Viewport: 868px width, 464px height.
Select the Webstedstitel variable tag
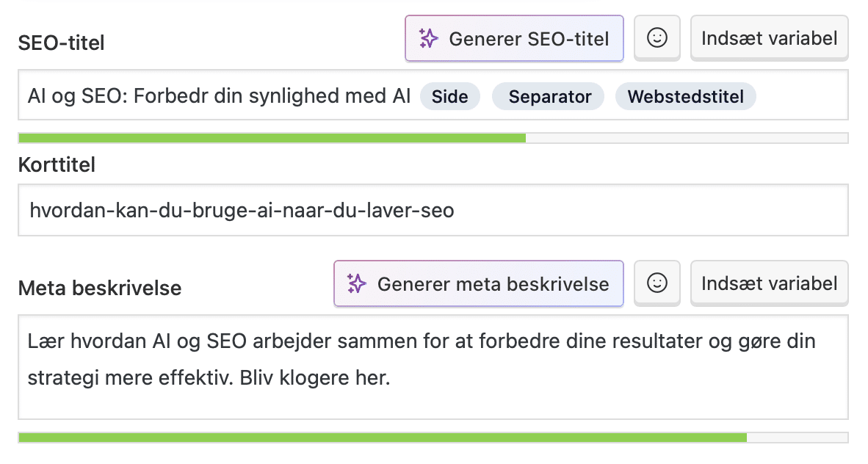[685, 96]
